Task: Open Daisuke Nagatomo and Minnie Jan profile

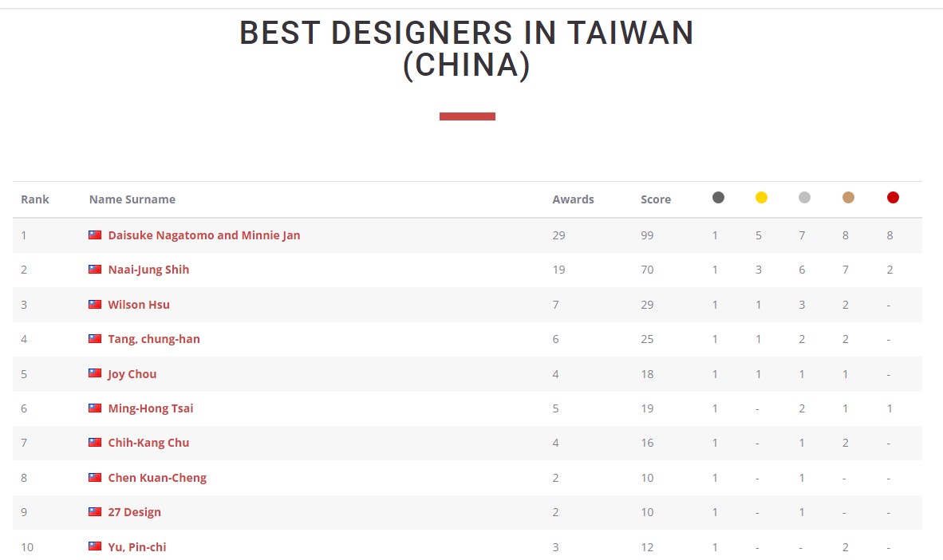Action: pyautogui.click(x=204, y=235)
